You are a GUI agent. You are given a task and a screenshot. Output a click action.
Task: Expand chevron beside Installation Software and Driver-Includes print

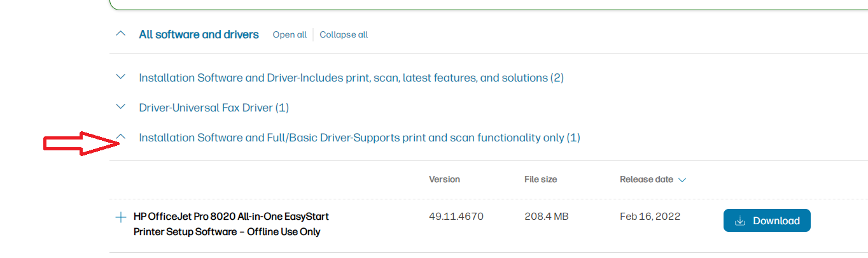click(x=121, y=77)
